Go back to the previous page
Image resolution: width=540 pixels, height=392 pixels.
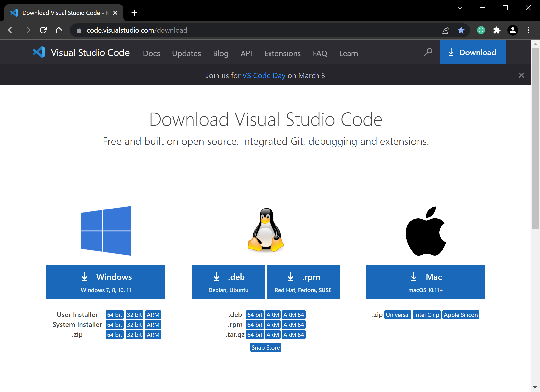[x=11, y=30]
